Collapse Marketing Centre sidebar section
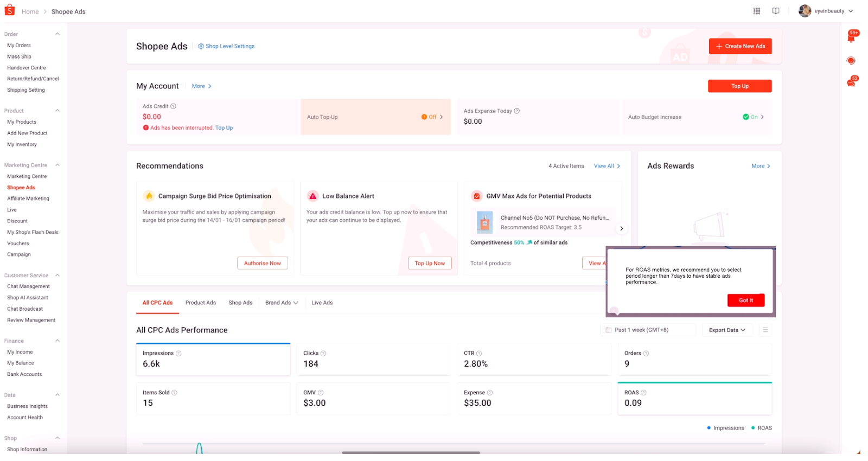 [58, 165]
